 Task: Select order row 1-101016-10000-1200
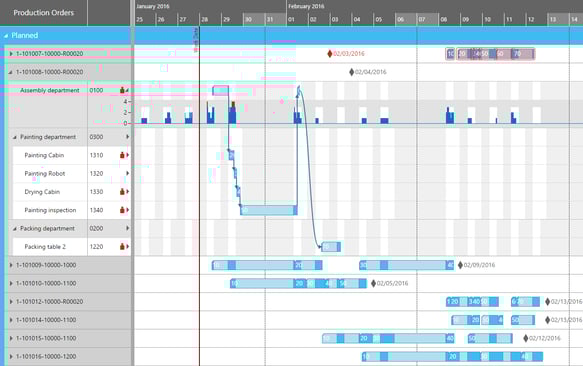[46, 356]
